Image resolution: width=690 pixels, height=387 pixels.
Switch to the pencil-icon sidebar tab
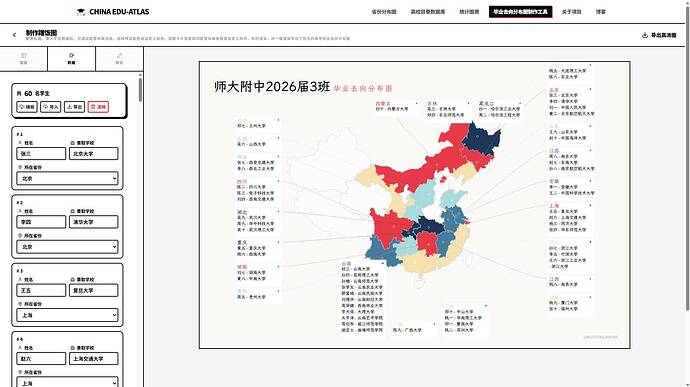point(119,59)
